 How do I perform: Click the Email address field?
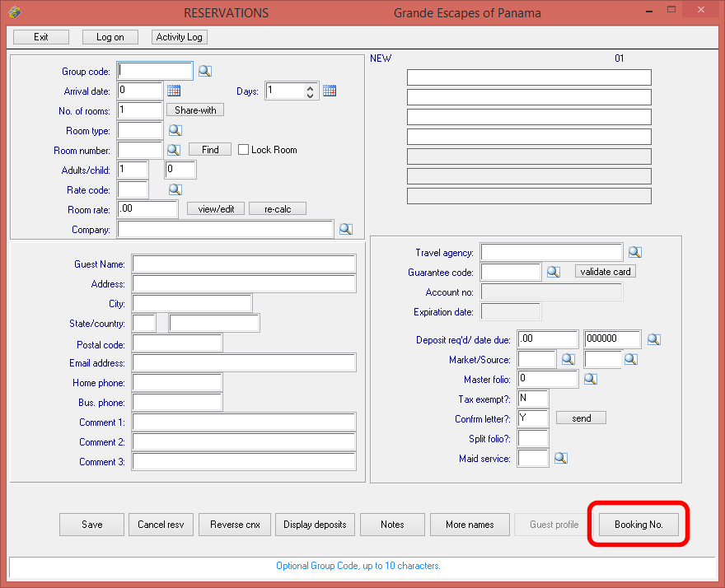click(244, 363)
